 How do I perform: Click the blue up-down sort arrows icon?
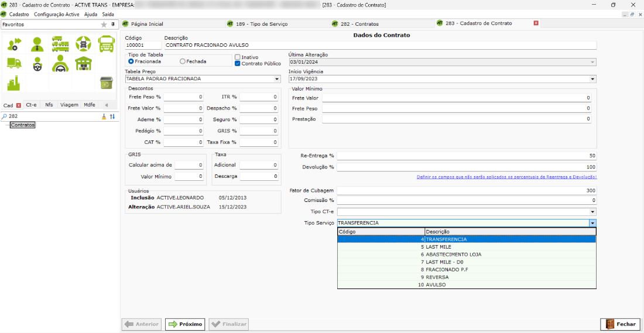coord(112,116)
